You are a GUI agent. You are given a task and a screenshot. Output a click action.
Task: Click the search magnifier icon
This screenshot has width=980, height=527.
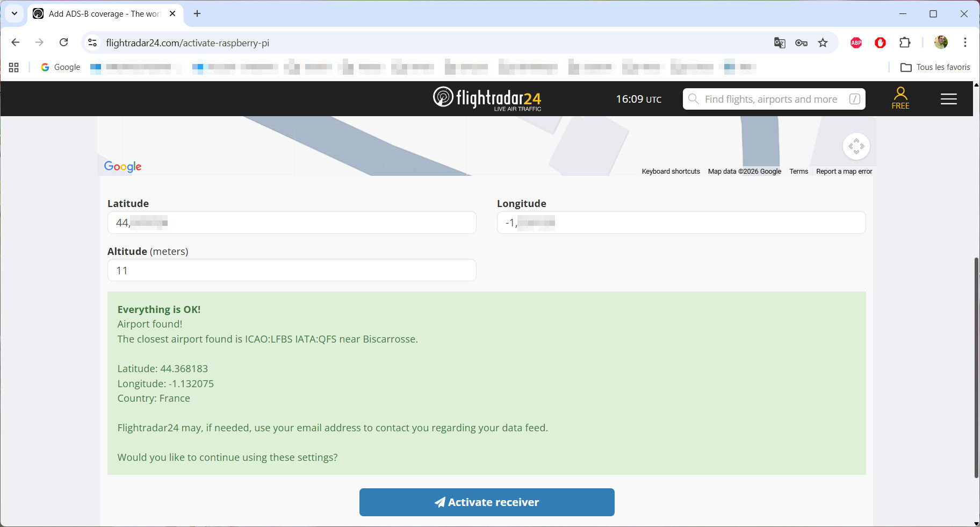click(x=694, y=99)
